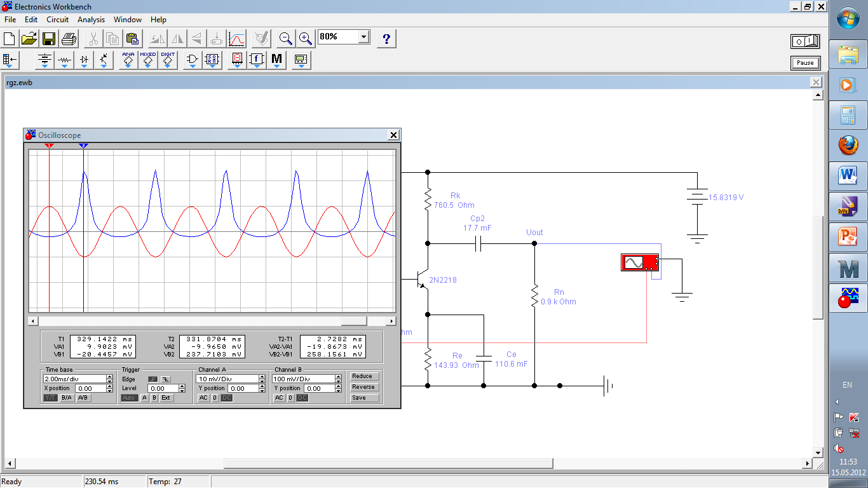Click the oscilloscope instrument in the circuit
This screenshot has height=488, width=868.
click(639, 262)
